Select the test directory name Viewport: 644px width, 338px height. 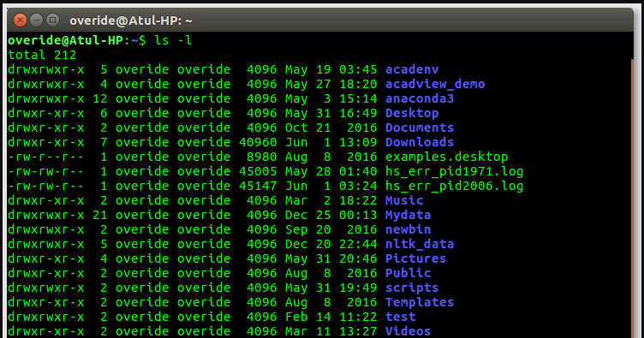401,317
